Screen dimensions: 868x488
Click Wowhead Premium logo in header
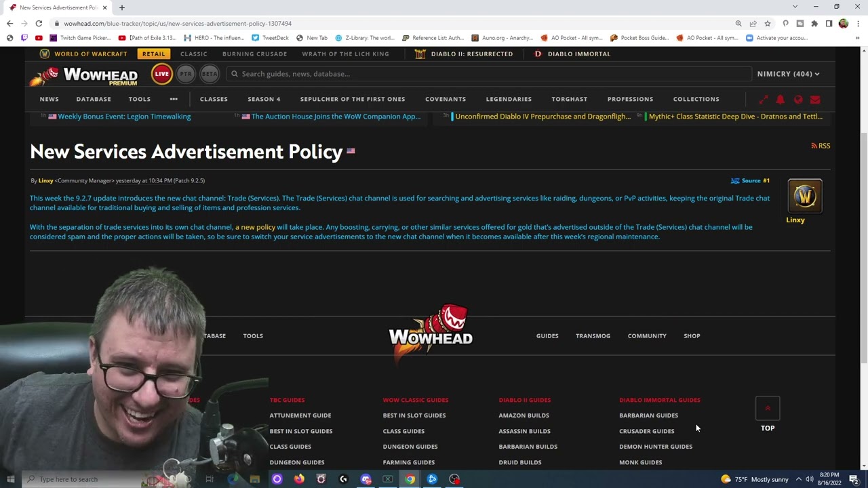[83, 75]
